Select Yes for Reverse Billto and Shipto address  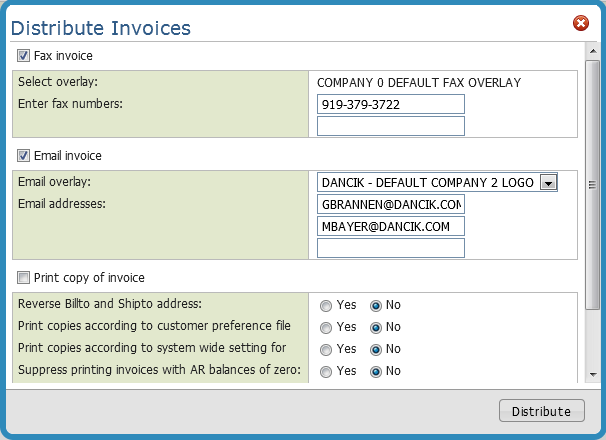tap(326, 305)
